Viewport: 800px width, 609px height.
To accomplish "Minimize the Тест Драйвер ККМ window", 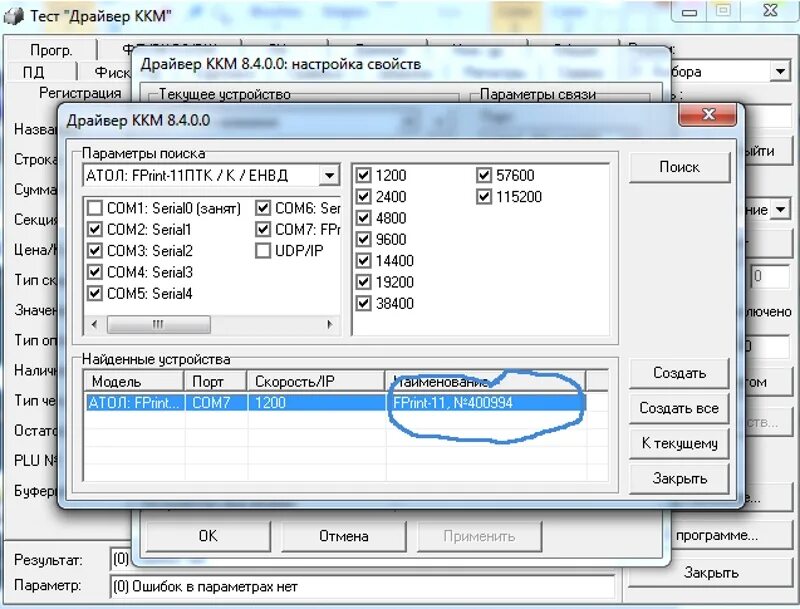I will click(x=689, y=12).
